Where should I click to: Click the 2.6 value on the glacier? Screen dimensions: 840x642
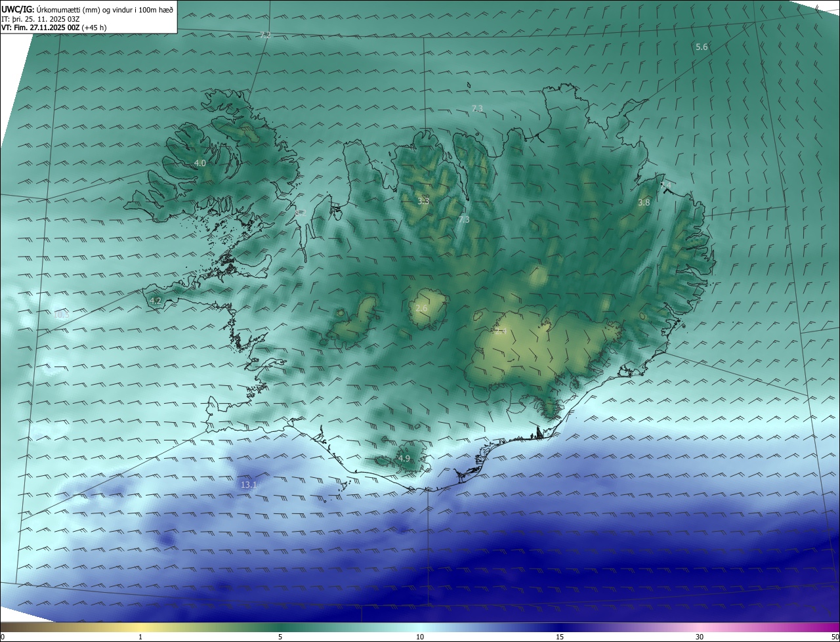click(421, 308)
